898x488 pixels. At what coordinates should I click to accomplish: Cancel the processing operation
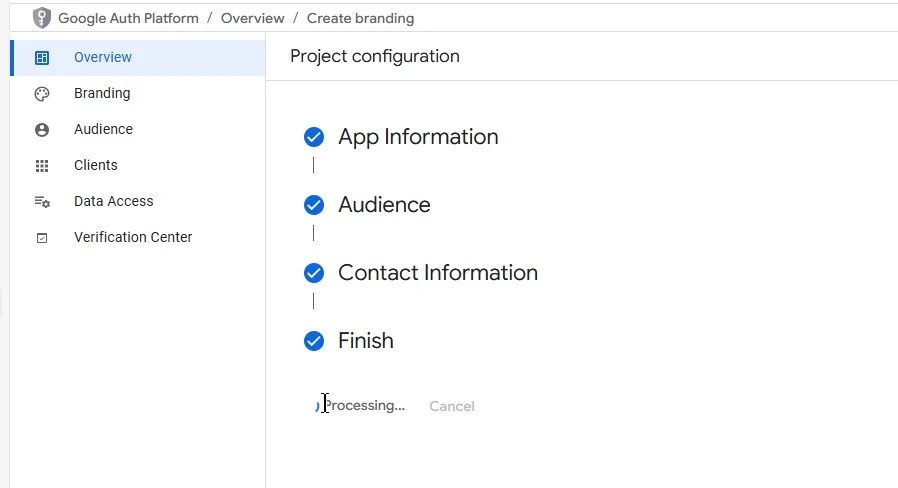tap(452, 406)
